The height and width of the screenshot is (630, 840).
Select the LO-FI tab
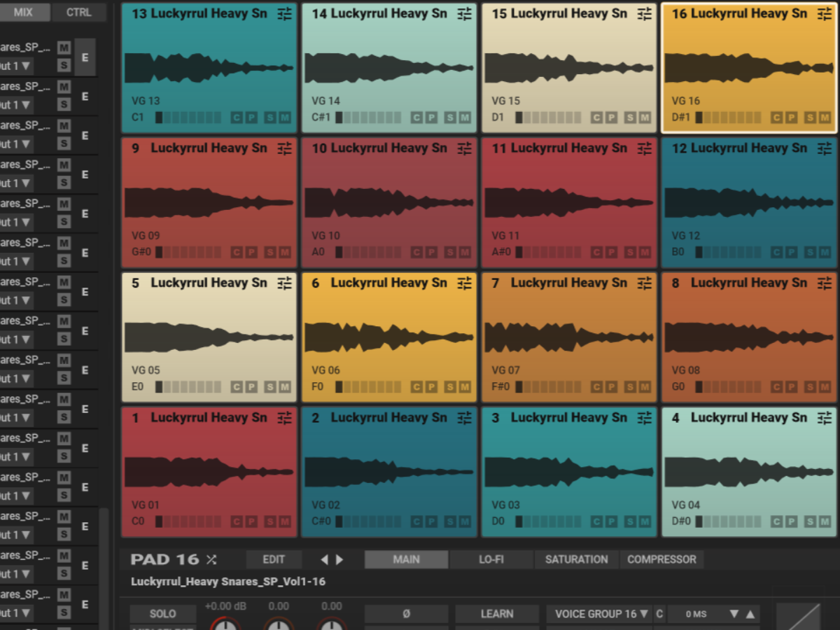491,559
